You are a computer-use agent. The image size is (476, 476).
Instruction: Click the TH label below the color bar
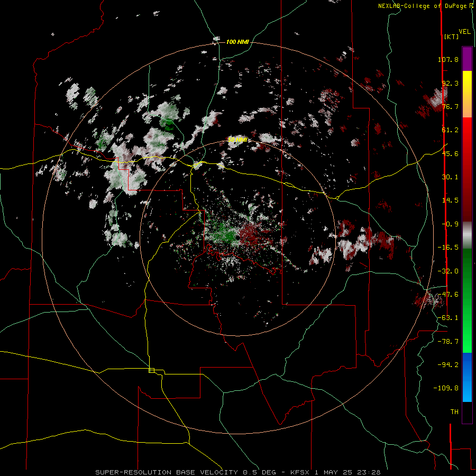point(454,412)
